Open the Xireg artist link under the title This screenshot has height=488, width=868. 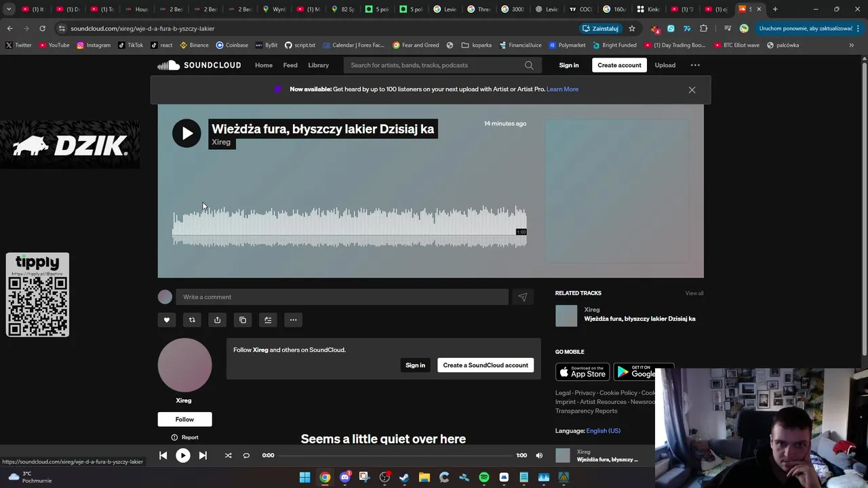221,142
